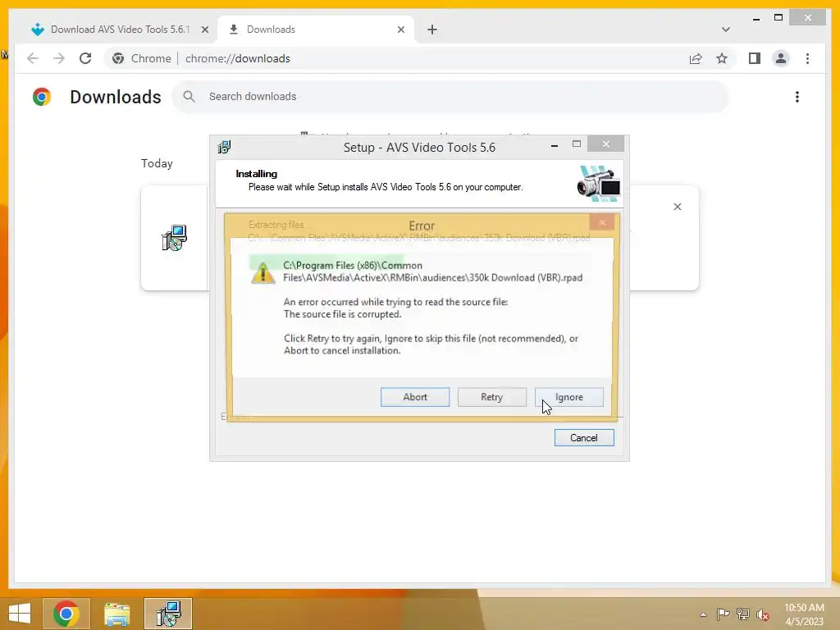Cancel the AVS Video Tools setup

pyautogui.click(x=584, y=438)
